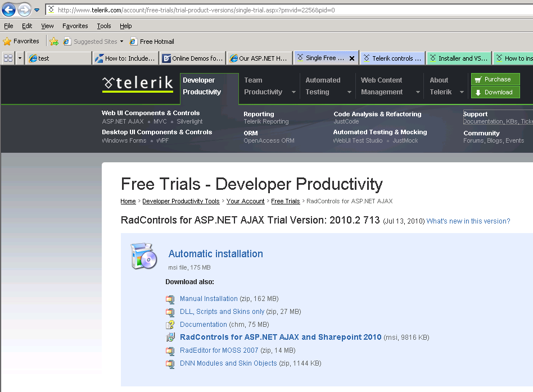Screen dimensions: 533x392
Task: Open the Forums, Blogs, Events link
Action: pyautogui.click(x=494, y=140)
